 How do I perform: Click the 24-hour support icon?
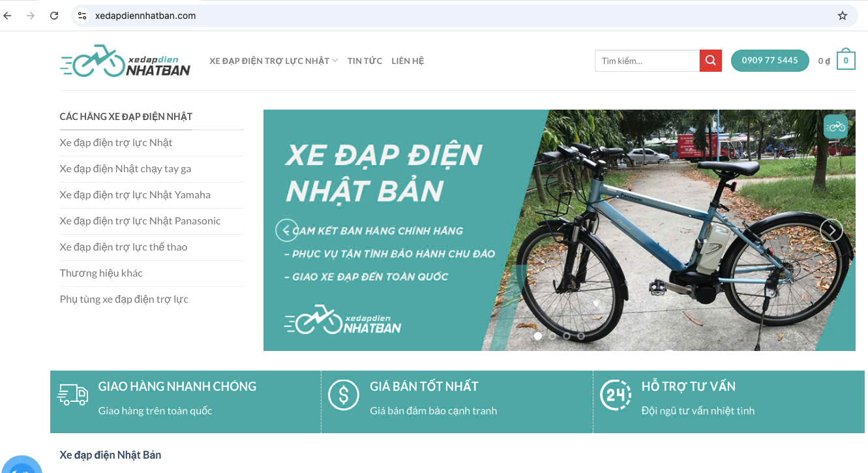pyautogui.click(x=616, y=395)
